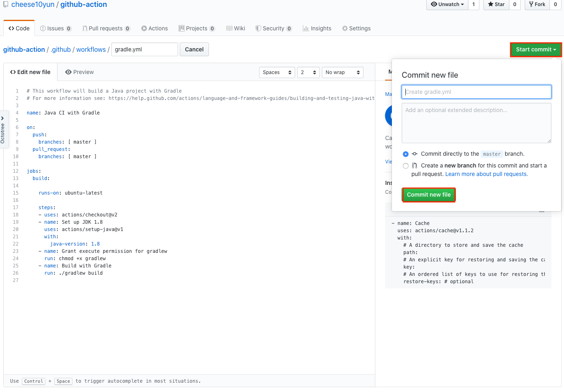
Task: Click the Issues exclamation icon
Action: [43, 28]
